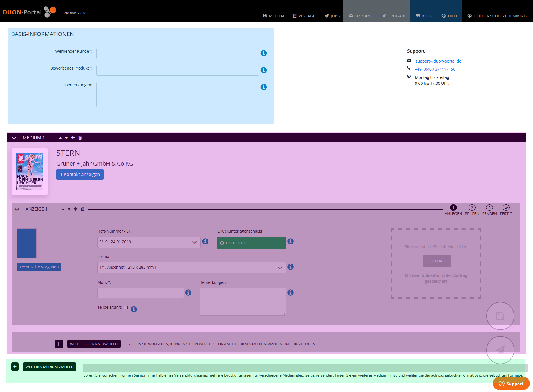533x392 pixels.
Task: Click info icon beside Heft-Nummer dropdown
Action: (x=206, y=241)
